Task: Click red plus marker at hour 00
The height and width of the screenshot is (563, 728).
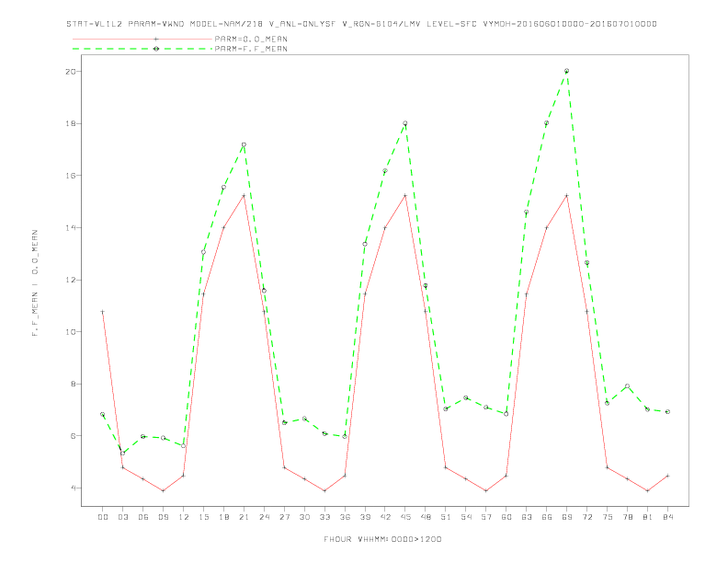Action: click(103, 312)
